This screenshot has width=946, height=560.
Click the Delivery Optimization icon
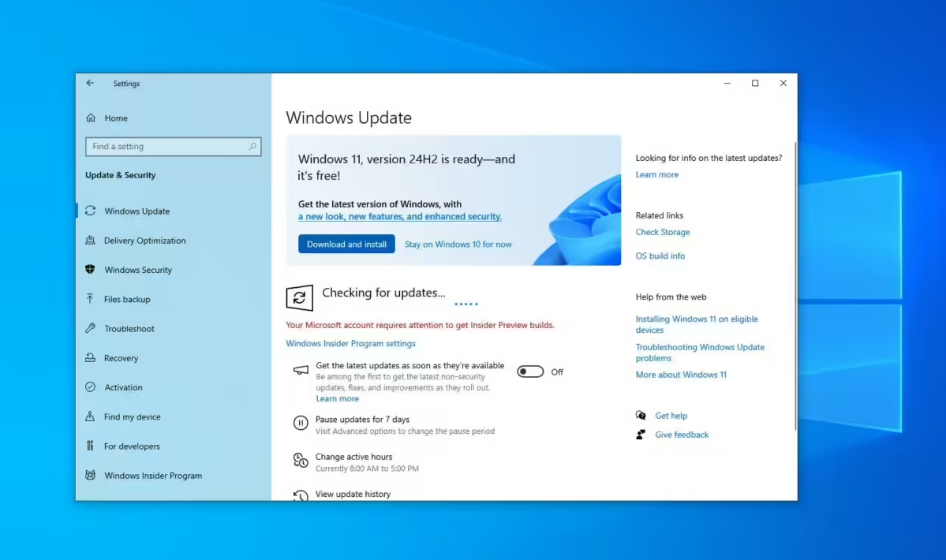(x=91, y=240)
